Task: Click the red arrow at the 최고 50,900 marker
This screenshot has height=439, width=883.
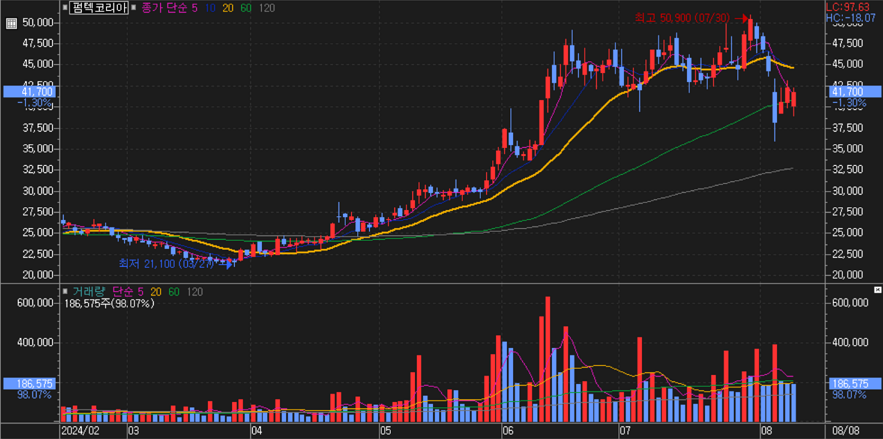Action: pos(742,17)
